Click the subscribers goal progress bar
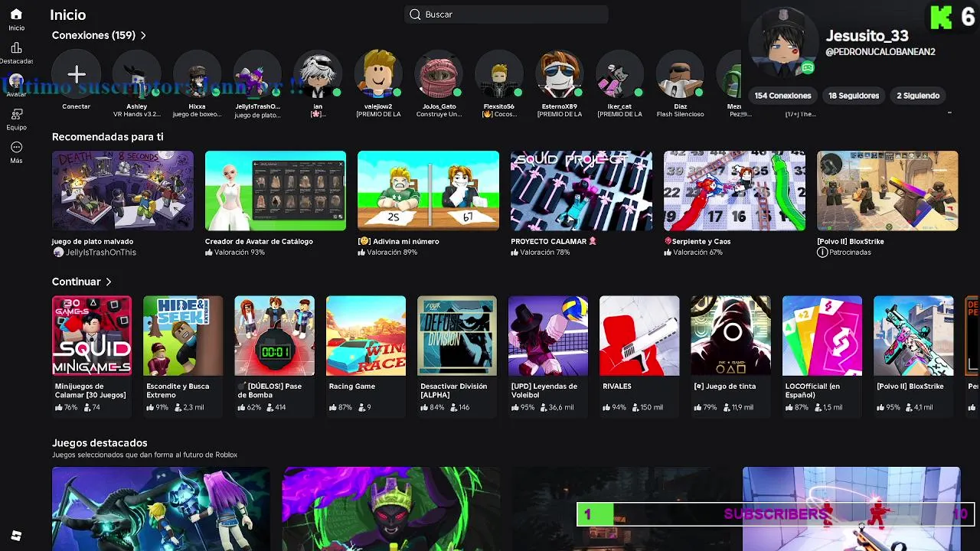This screenshot has height=551, width=980. (x=776, y=514)
